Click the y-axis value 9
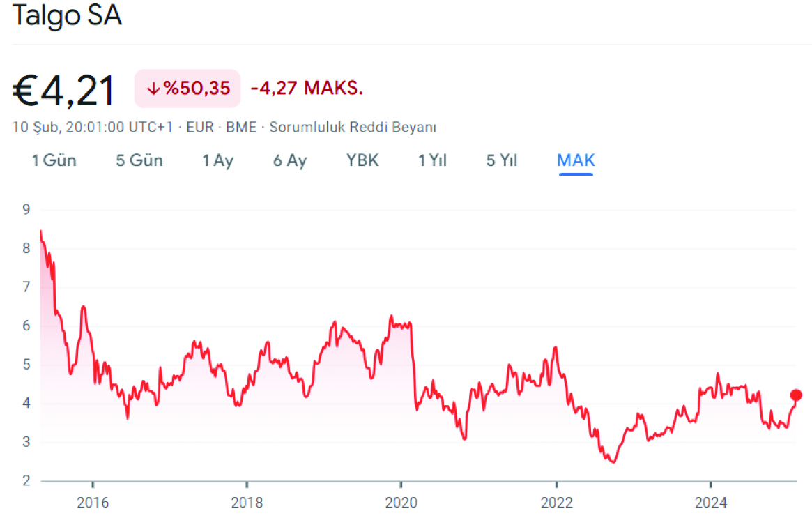Image resolution: width=812 pixels, height=518 pixels. point(26,210)
